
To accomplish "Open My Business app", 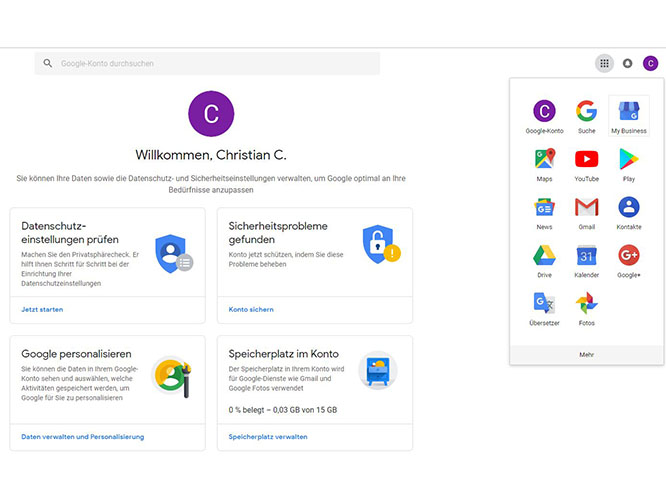I will point(629,116).
